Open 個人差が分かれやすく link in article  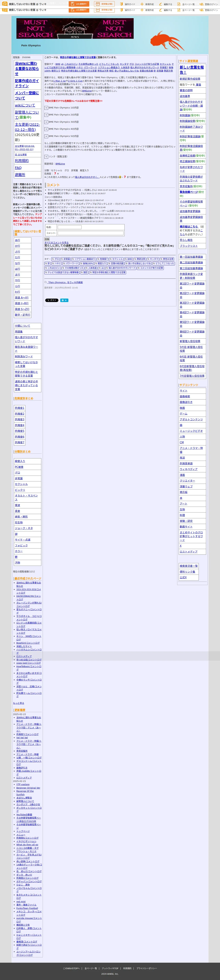87,177
